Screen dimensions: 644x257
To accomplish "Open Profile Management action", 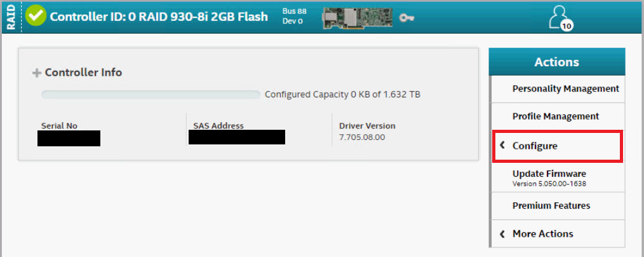I will point(556,116).
